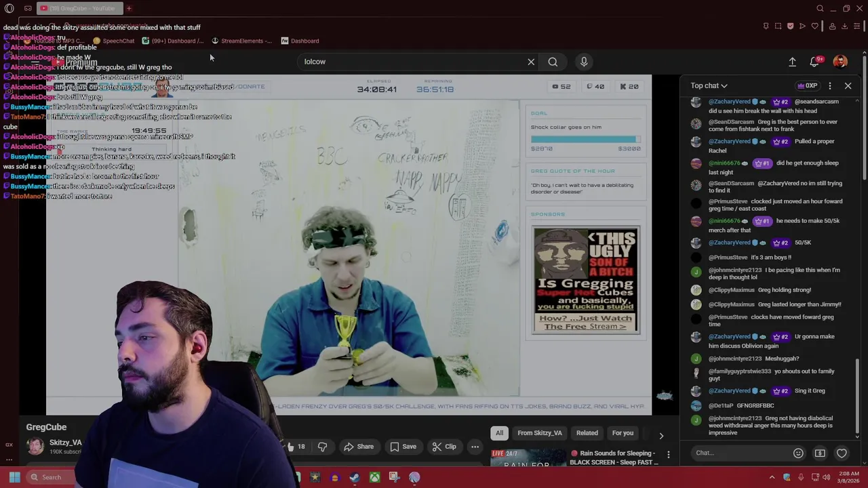This screenshot has width=868, height=488.
Task: Open options menu for Rain Sounds video
Action: 669,455
